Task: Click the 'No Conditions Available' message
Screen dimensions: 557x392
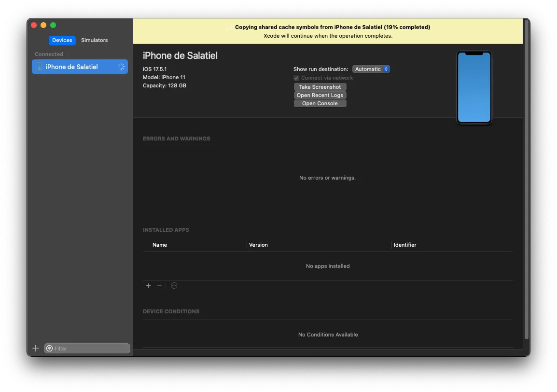Action: pos(328,335)
